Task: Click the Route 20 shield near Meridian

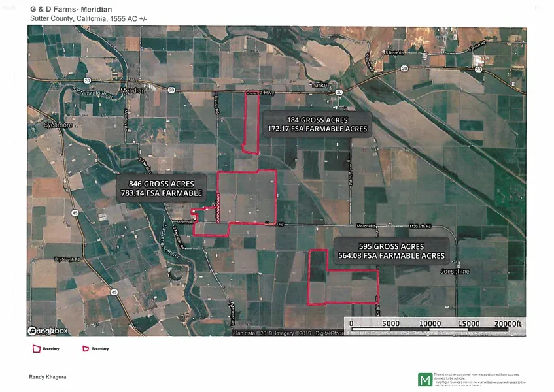Action: (171, 90)
